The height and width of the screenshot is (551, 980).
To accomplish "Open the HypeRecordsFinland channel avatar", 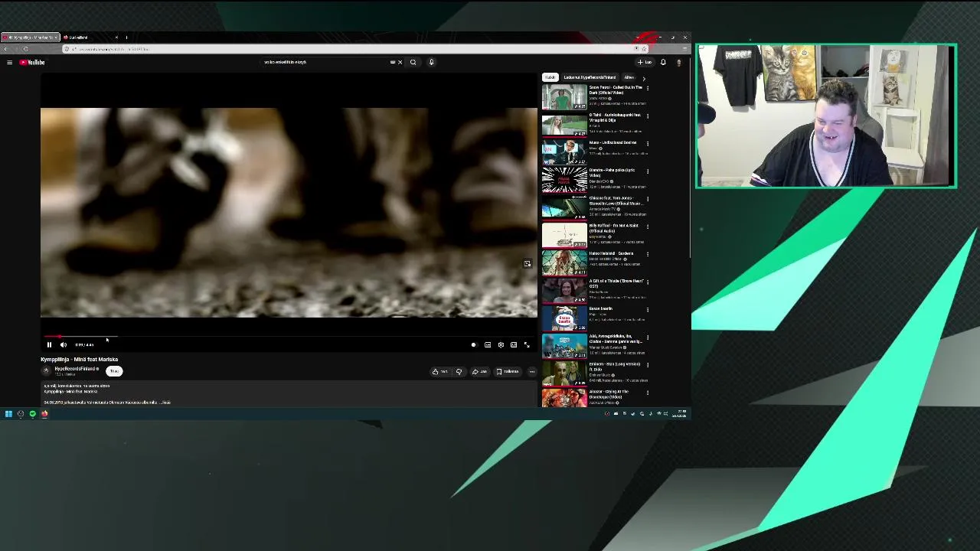I will (x=46, y=371).
